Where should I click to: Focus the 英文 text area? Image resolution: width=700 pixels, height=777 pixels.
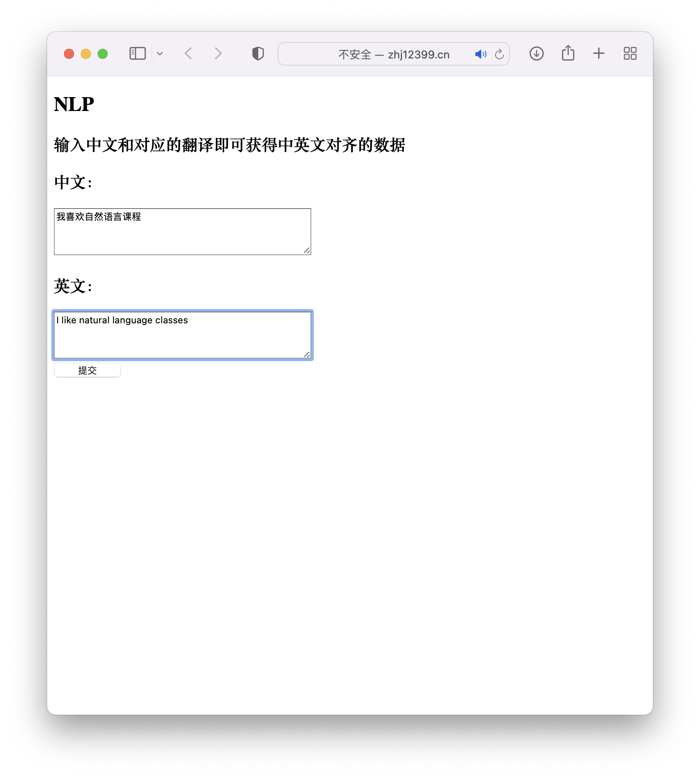(x=183, y=335)
